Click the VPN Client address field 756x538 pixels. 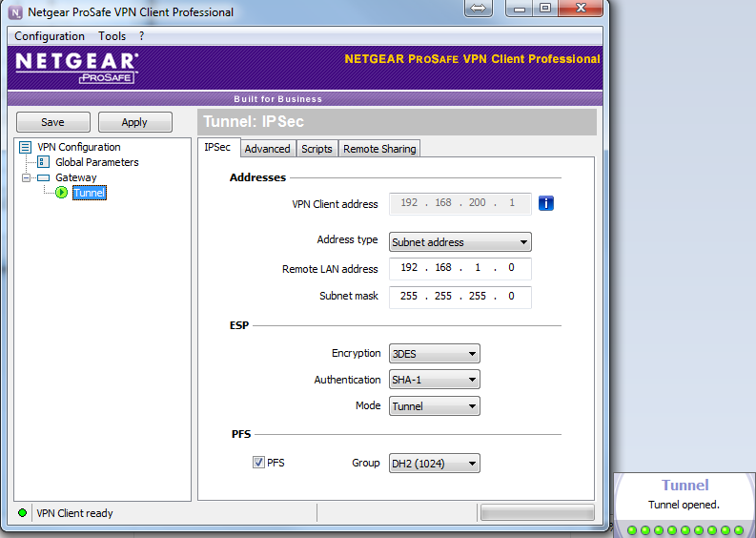pyautogui.click(x=460, y=203)
